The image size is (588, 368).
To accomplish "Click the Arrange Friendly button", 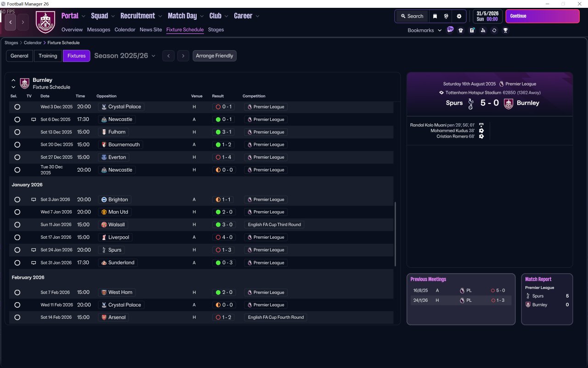I will (x=215, y=56).
